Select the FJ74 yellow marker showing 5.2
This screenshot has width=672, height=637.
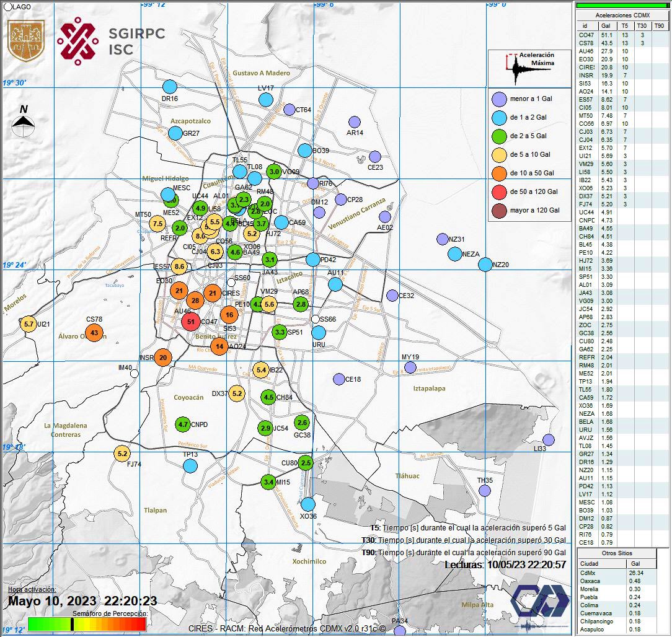(x=122, y=454)
